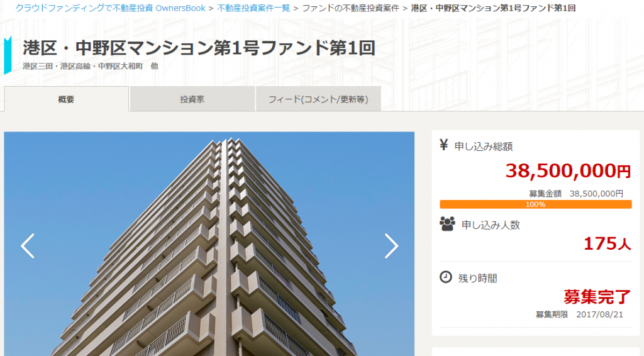Click the clock icon beside 残り時間
This screenshot has width=644, height=356.
pos(446,277)
